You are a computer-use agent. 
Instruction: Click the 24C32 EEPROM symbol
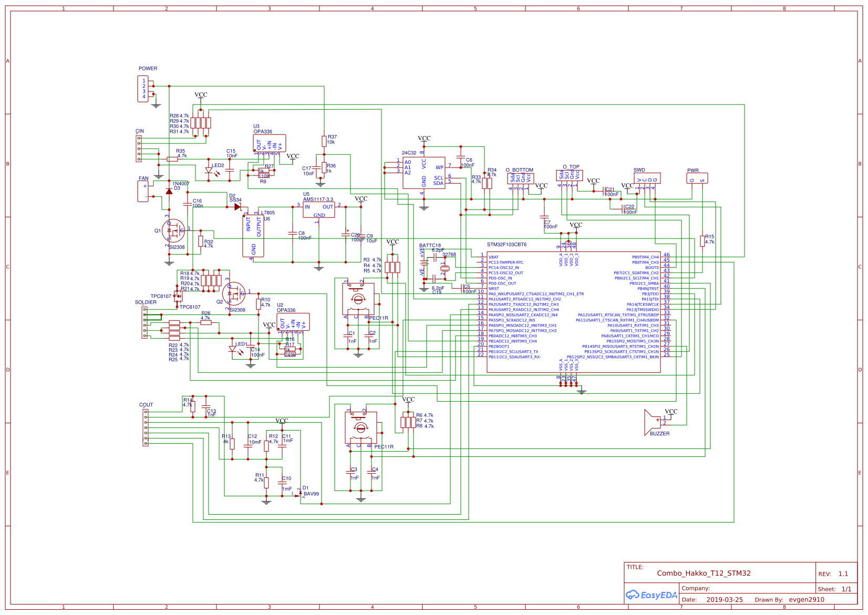[423, 173]
